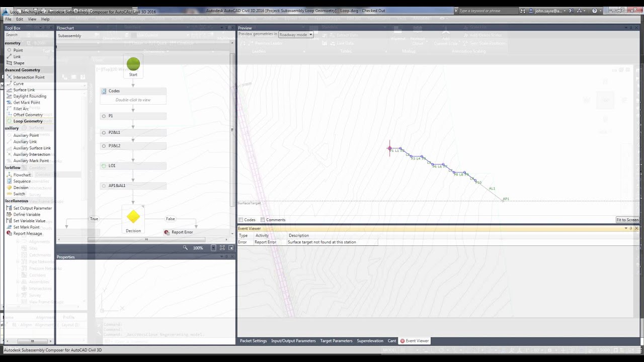Pick the Daylight Rounding tool
The image size is (644, 362).
(30, 96)
